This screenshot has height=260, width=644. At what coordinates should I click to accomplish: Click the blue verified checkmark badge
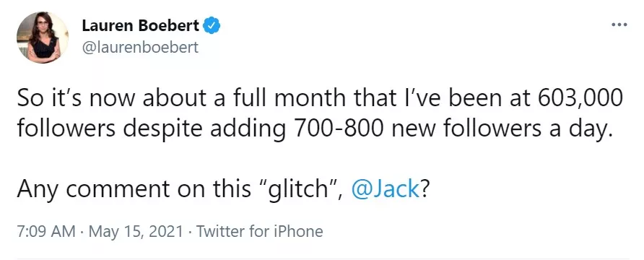coord(212,26)
